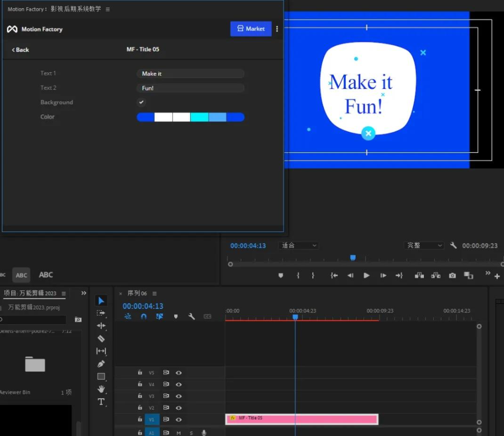
Task: Open the 序列06 sequence tab menu
Action: click(154, 293)
